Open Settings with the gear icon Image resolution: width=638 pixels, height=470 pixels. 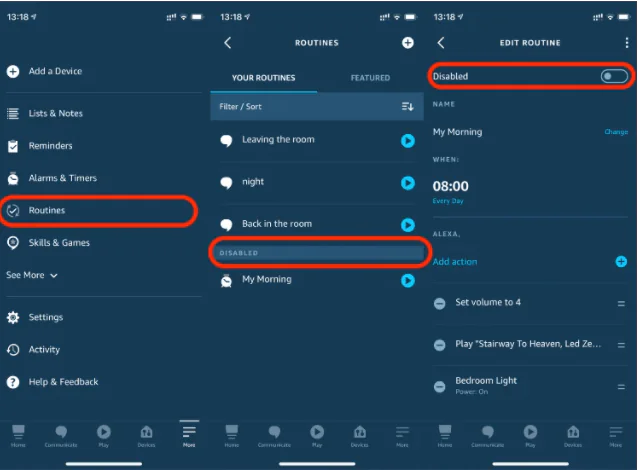13,317
